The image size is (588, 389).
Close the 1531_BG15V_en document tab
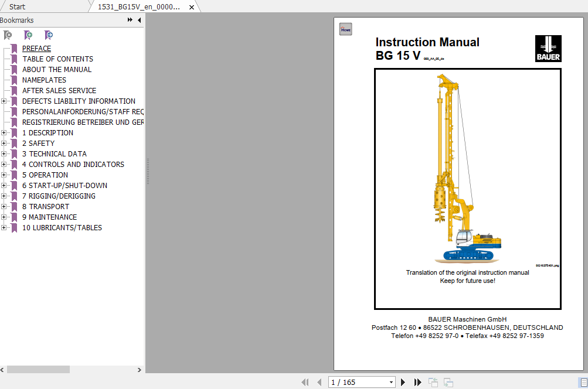click(x=192, y=7)
